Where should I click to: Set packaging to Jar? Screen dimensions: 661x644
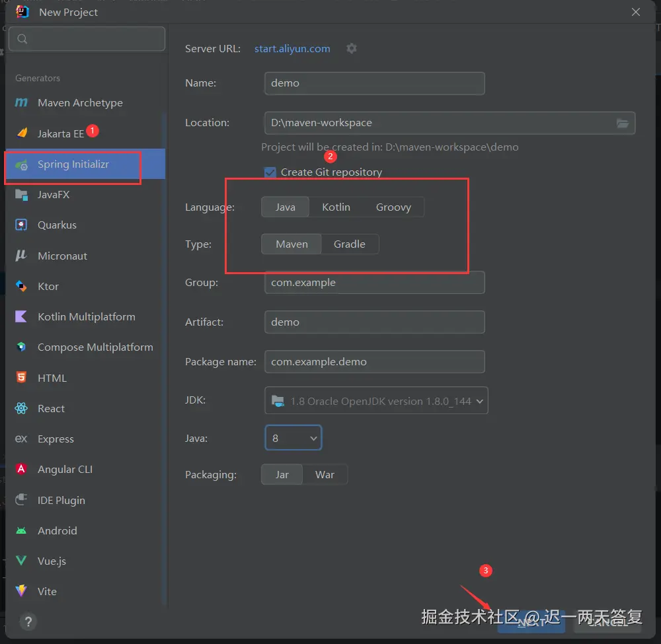pos(282,474)
